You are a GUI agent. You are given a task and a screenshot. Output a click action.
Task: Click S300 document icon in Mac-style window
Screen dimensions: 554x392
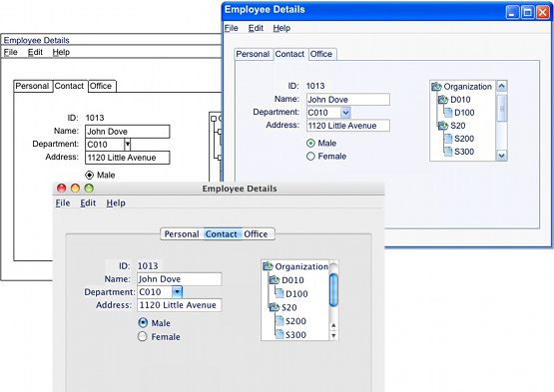279,334
